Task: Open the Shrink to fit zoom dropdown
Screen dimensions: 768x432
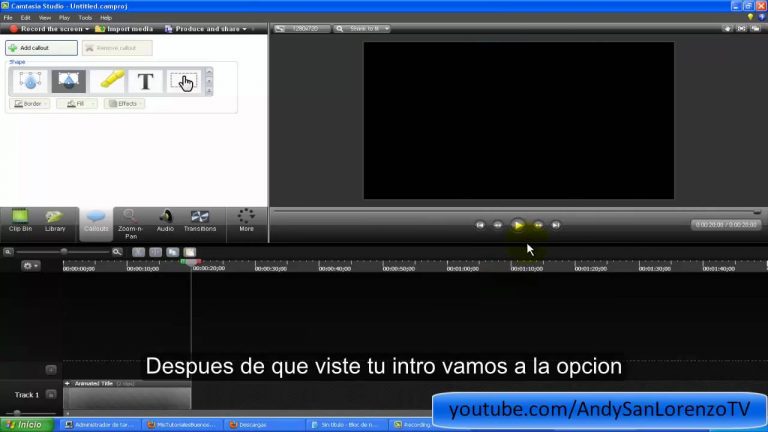Action: pyautogui.click(x=362, y=29)
